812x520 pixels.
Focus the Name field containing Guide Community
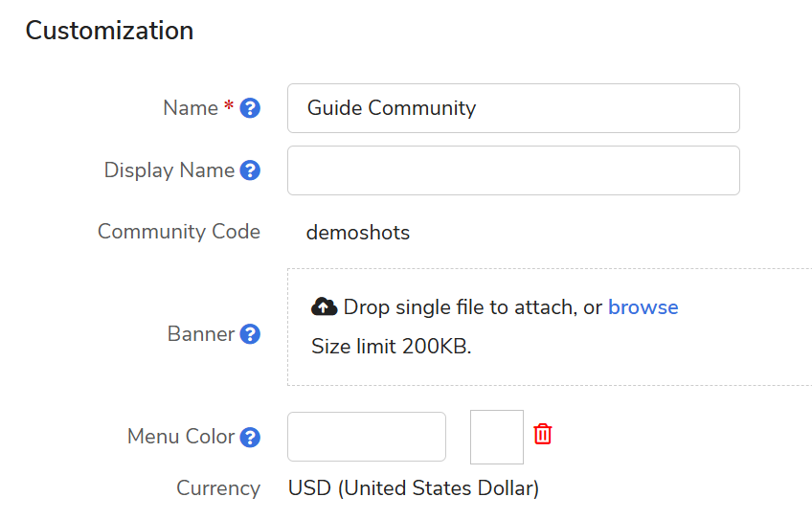tap(513, 108)
